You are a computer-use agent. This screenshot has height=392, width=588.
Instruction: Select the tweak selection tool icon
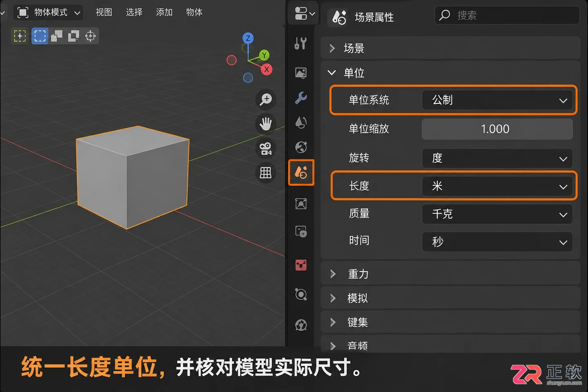pyautogui.click(x=20, y=36)
